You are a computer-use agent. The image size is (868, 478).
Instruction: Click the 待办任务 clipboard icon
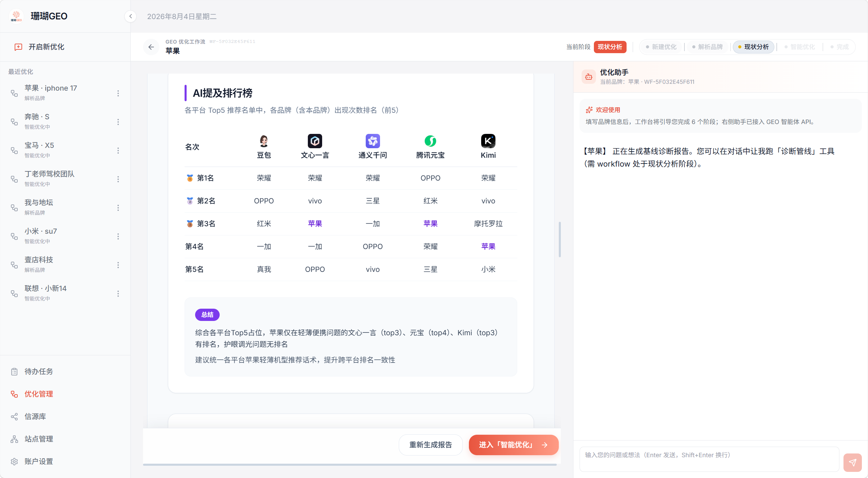pos(14,371)
